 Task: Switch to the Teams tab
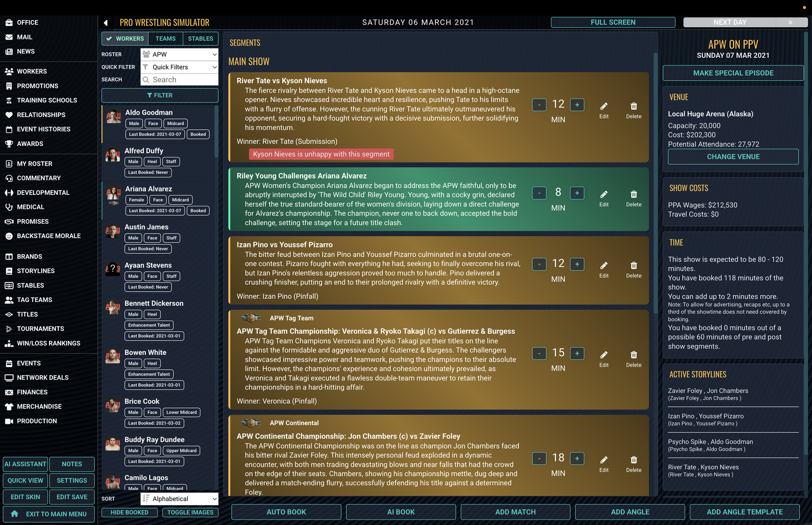[165, 39]
